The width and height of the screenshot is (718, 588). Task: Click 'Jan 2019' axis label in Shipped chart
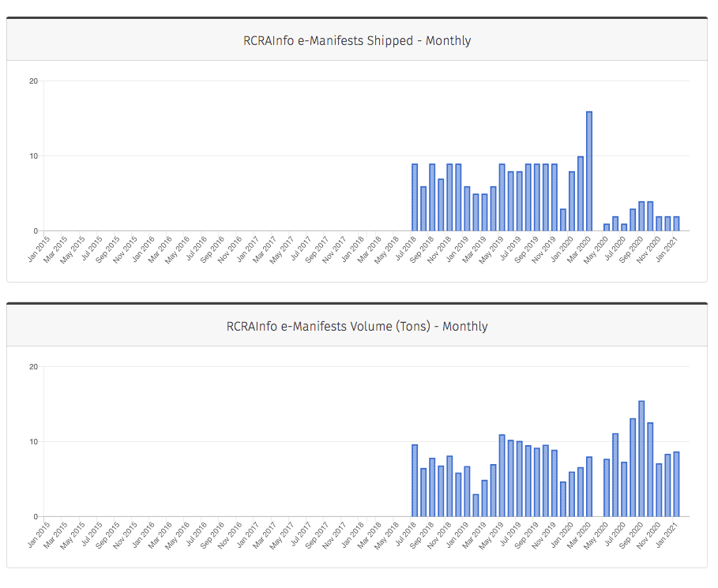(x=457, y=249)
